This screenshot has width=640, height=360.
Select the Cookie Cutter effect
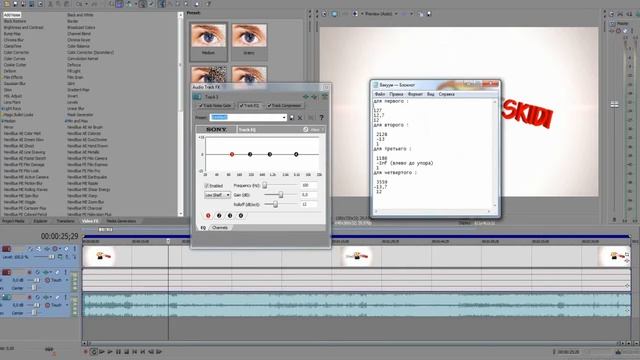coord(15,65)
